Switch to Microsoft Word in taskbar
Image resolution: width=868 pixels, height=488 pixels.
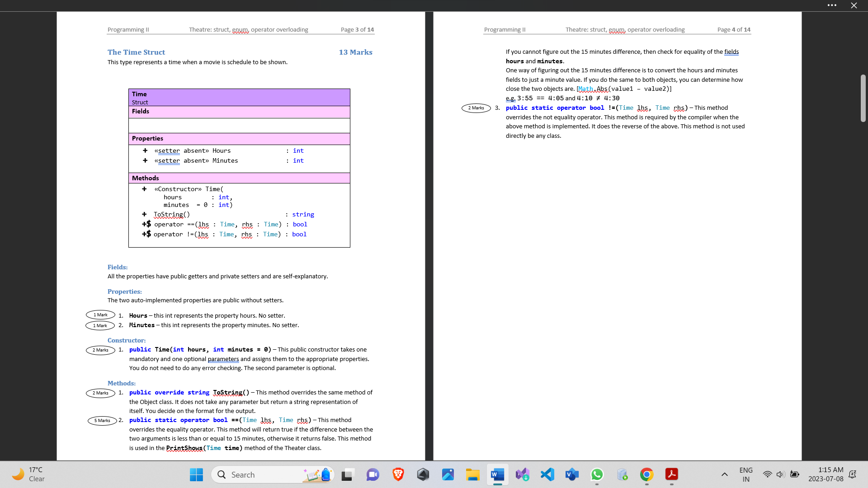click(497, 474)
